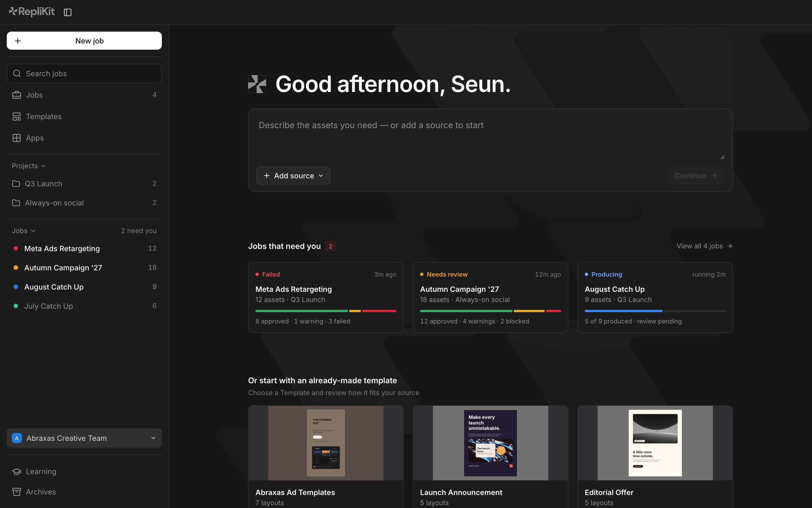Click the 'Failed' status label
This screenshot has width=812, height=508.
point(271,275)
